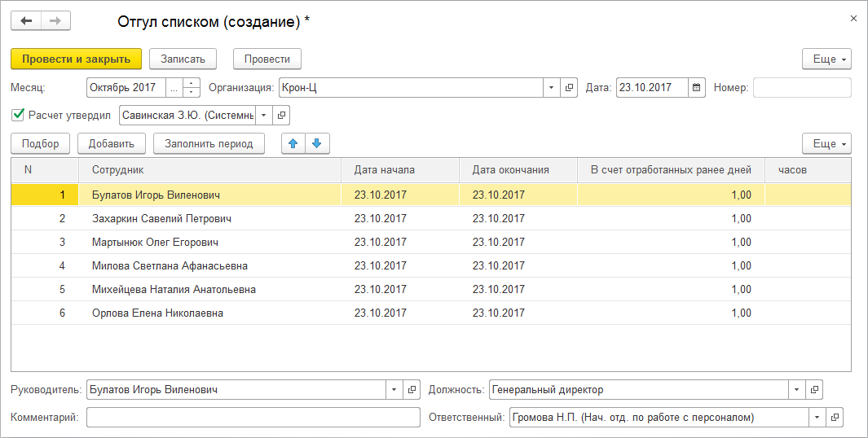This screenshot has width=868, height=438.
Task: Click Провести и закрыть button
Action: pos(76,59)
